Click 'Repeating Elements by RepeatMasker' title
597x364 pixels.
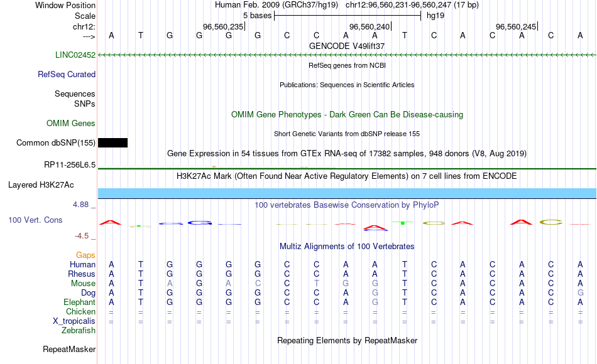tap(347, 340)
